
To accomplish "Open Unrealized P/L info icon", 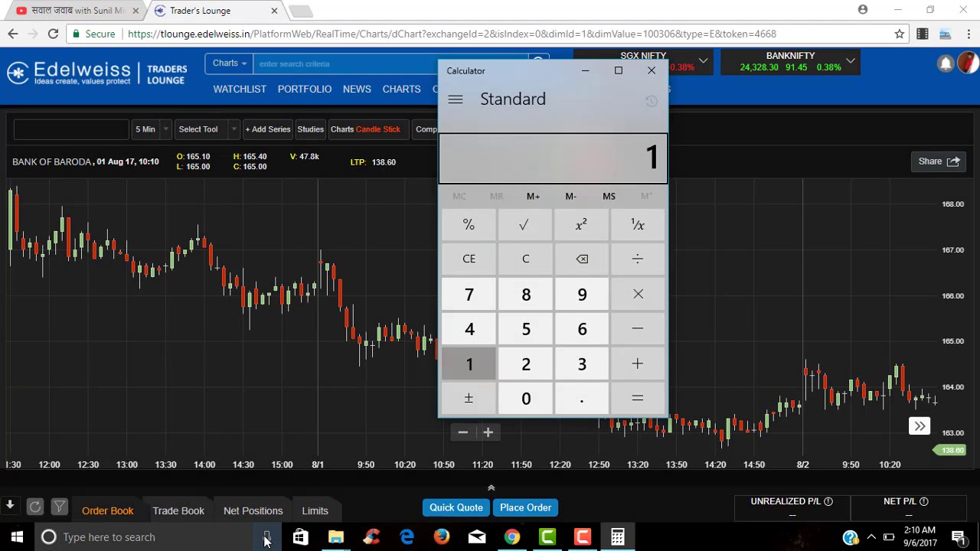I will [828, 501].
